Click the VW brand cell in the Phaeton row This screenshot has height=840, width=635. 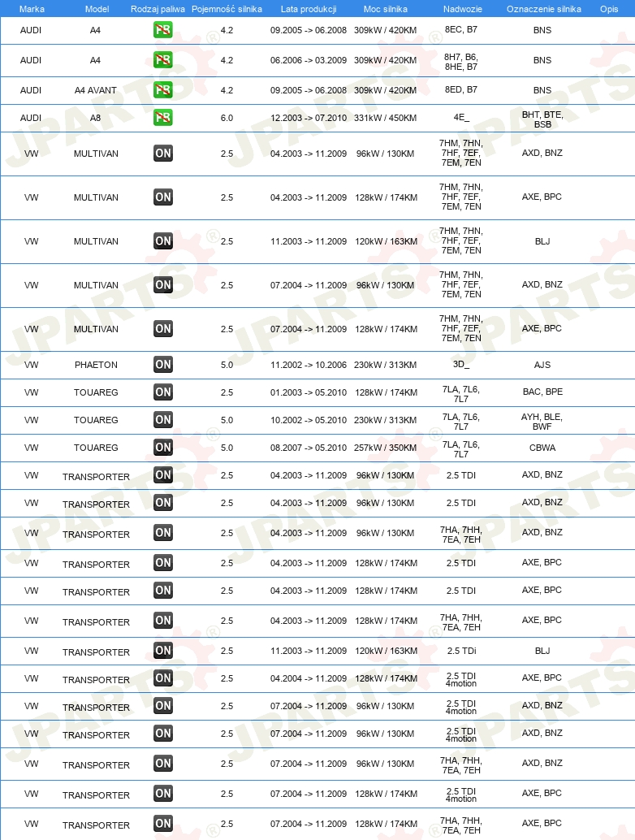(32, 365)
